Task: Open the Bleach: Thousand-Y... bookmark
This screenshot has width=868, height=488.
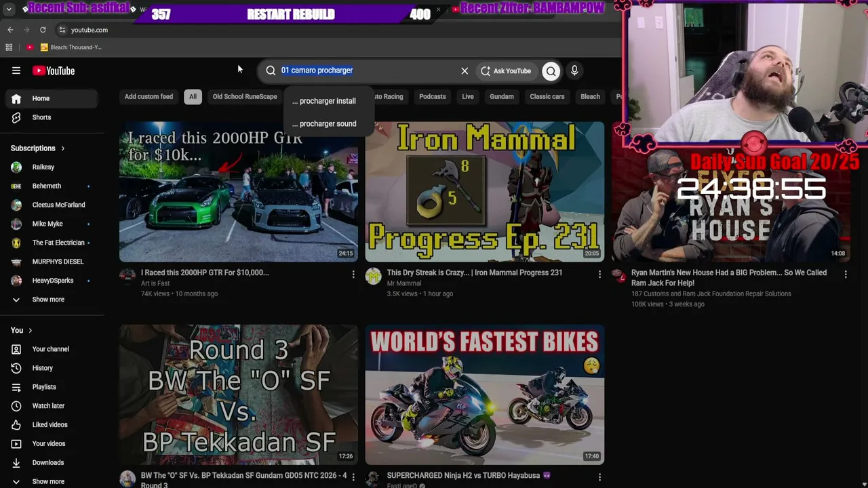Action: [x=71, y=47]
